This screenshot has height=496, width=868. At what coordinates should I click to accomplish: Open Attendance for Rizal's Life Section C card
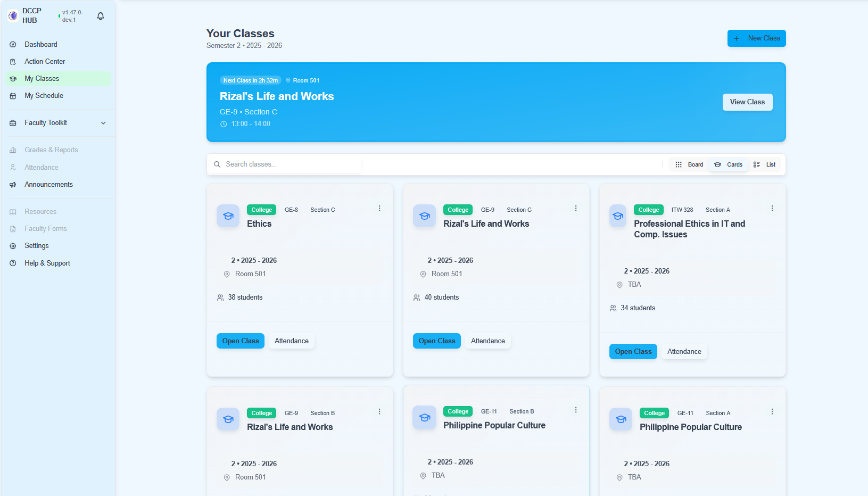point(488,341)
